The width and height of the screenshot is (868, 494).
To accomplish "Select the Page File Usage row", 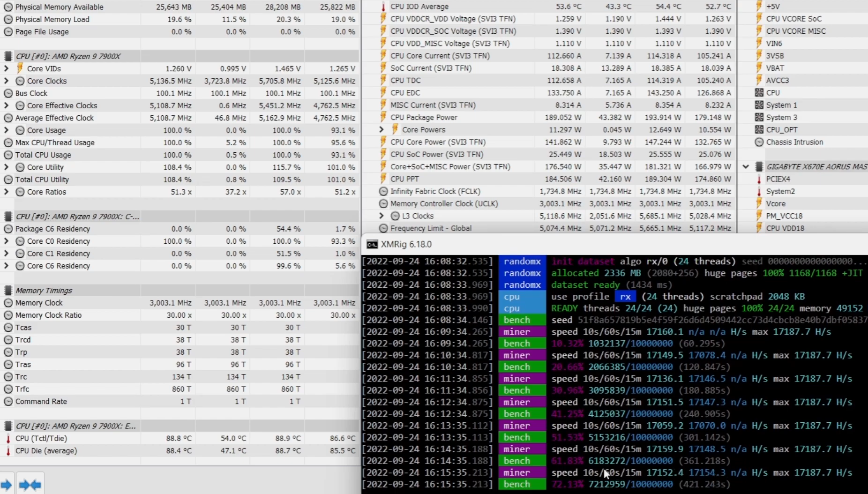I will tap(180, 32).
